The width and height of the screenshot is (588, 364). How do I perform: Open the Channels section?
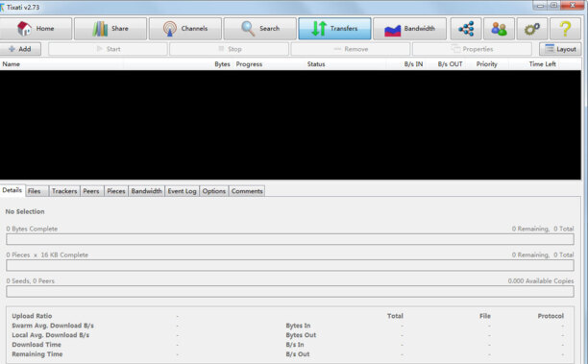[x=185, y=29]
